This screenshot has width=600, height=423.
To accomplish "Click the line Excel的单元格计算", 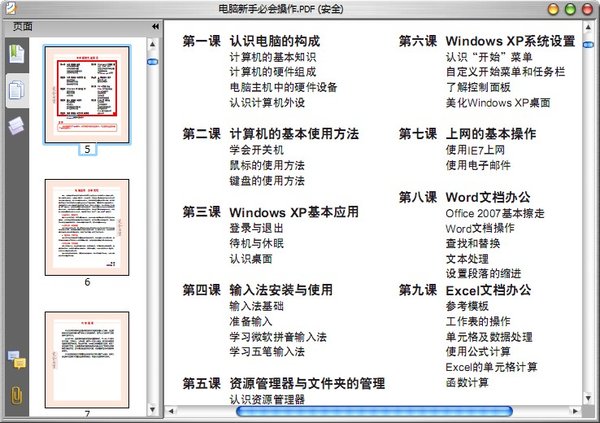I will point(491,367).
